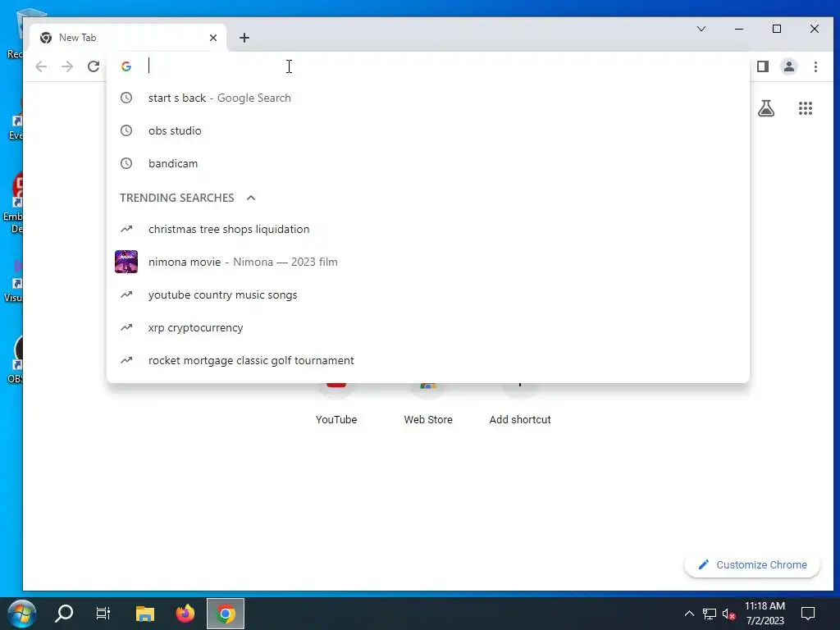
Task: Select 'xrp cryptocurrency' trending search
Action: [428, 328]
